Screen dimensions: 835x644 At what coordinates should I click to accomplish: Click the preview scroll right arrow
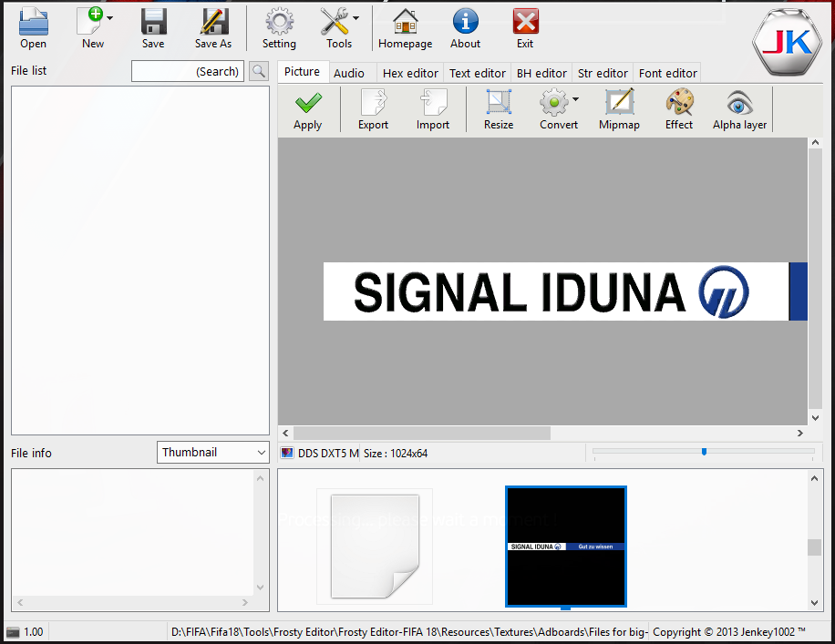(799, 434)
